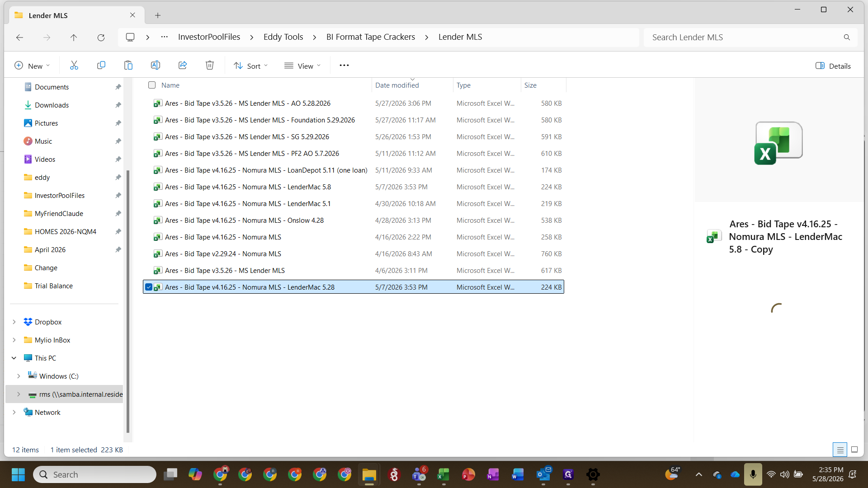The height and width of the screenshot is (488, 868).
Task: Add a new File Explorer tab
Action: pos(158,15)
